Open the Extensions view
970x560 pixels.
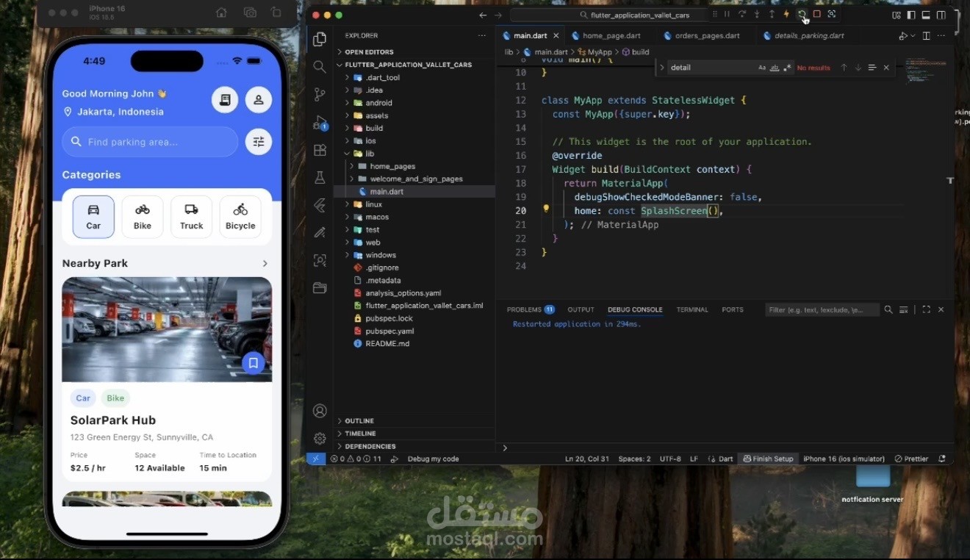click(320, 150)
